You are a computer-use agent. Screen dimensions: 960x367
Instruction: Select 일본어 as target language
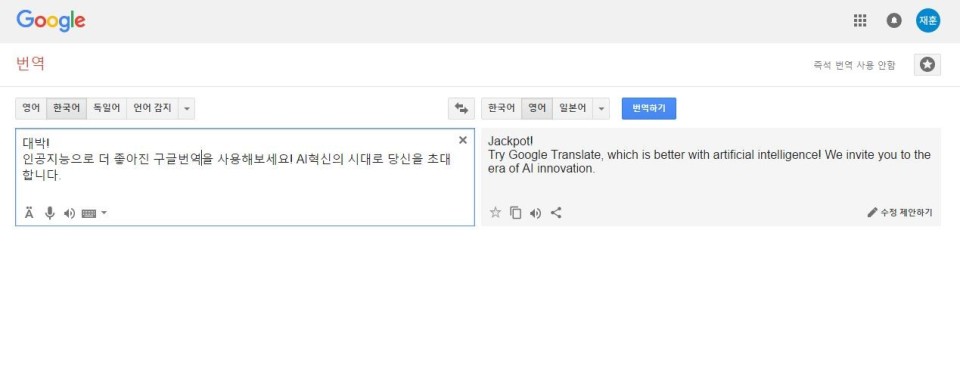[x=573, y=108]
